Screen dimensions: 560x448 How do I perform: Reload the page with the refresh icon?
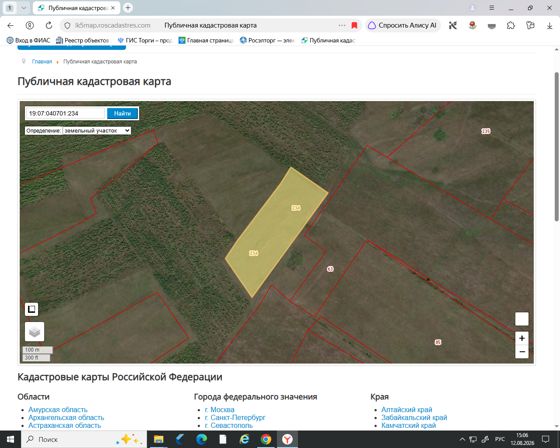tap(49, 25)
